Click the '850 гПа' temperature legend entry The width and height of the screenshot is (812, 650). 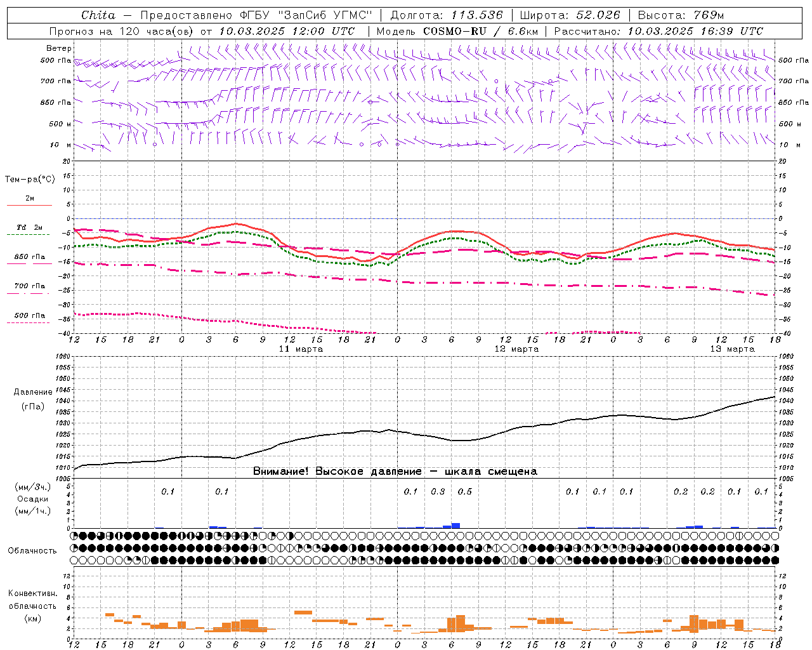30,257
